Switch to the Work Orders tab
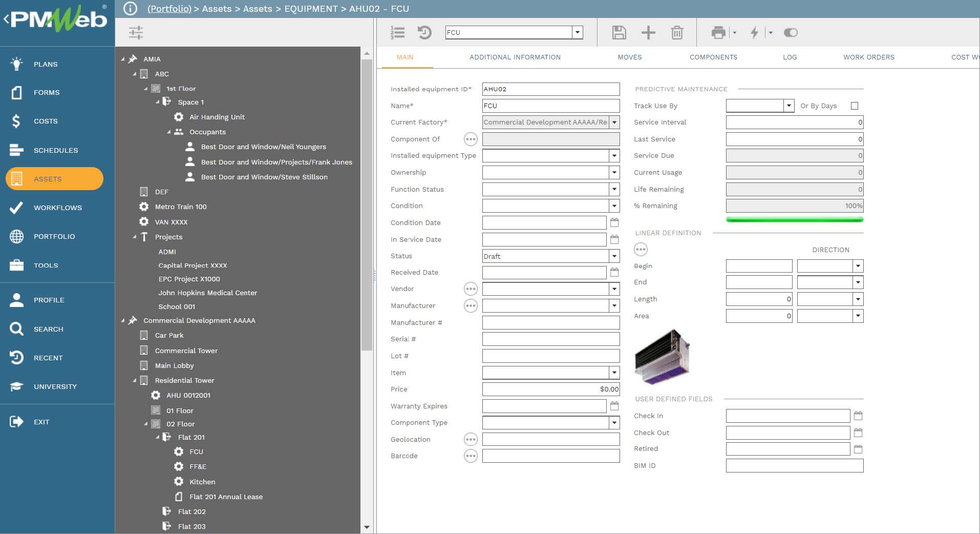This screenshot has height=534, width=980. (869, 57)
